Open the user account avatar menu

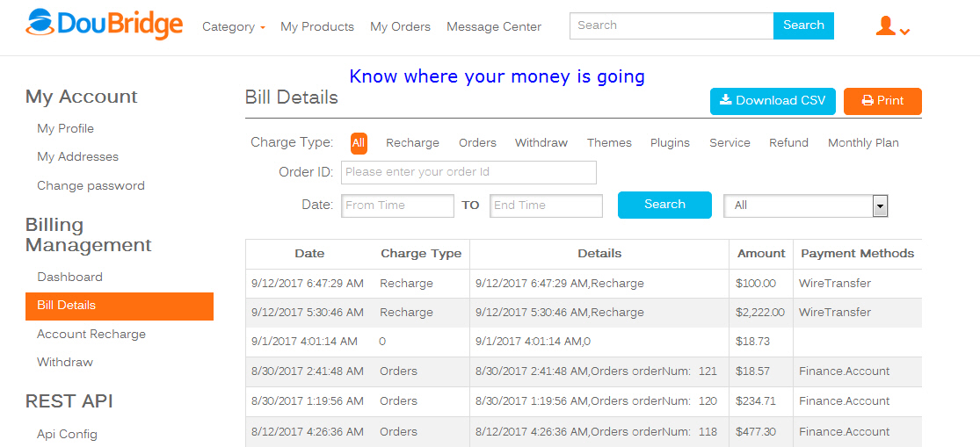point(892,26)
